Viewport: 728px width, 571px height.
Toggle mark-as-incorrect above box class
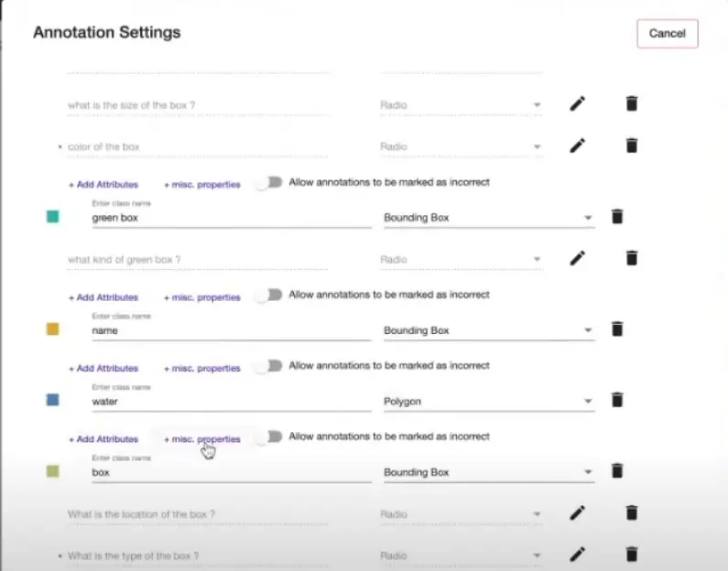click(268, 437)
